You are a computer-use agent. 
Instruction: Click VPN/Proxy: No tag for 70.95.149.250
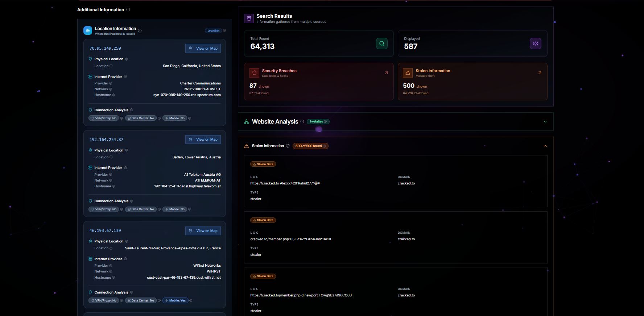click(x=104, y=118)
